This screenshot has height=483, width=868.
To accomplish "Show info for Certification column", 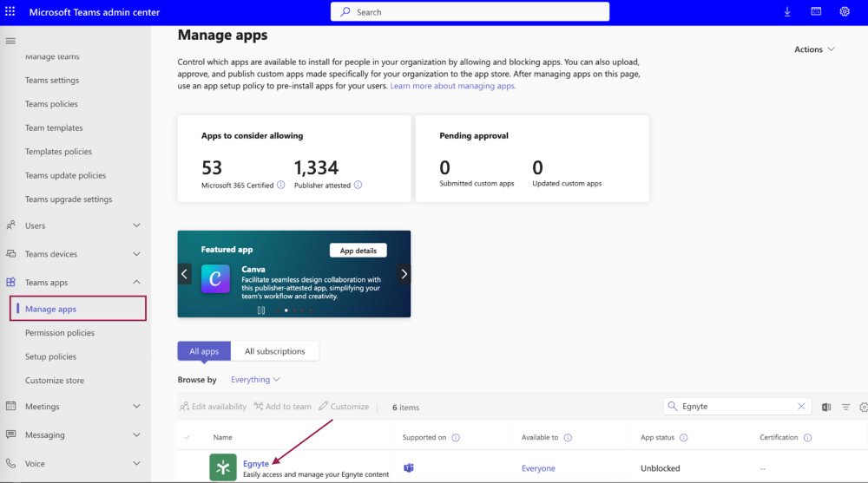I will [807, 438].
